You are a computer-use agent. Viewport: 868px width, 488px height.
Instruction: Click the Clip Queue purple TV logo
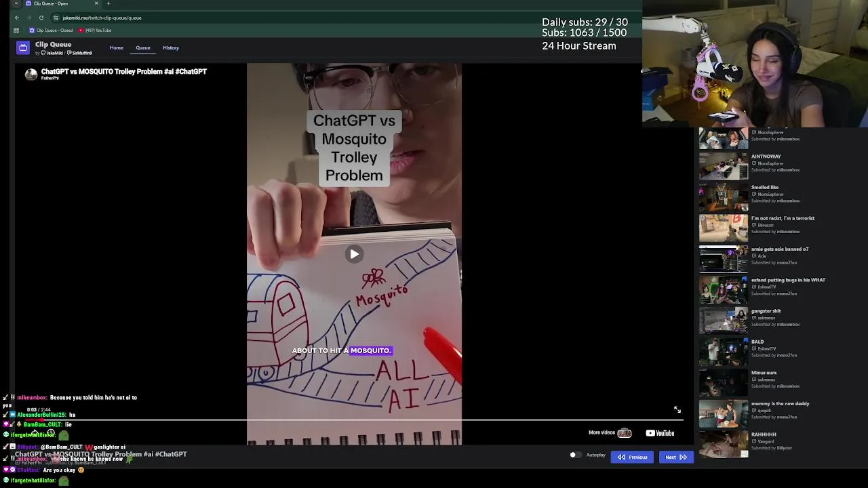tap(23, 47)
